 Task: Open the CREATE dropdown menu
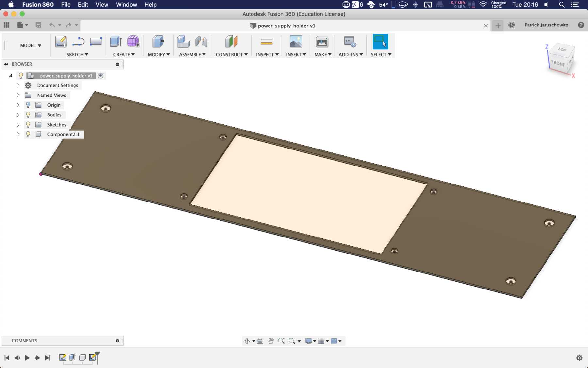coord(124,55)
